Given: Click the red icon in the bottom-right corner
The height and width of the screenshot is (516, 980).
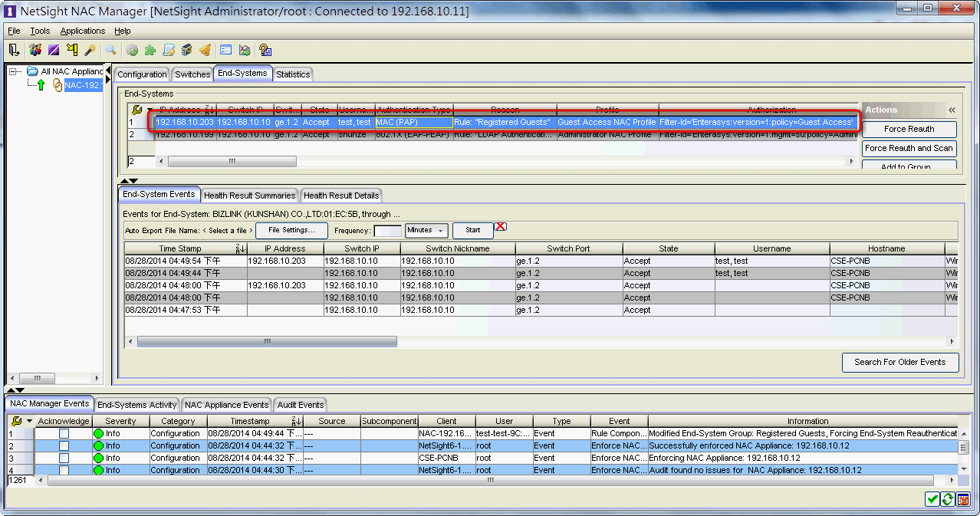Looking at the screenshot, I should pos(963,499).
